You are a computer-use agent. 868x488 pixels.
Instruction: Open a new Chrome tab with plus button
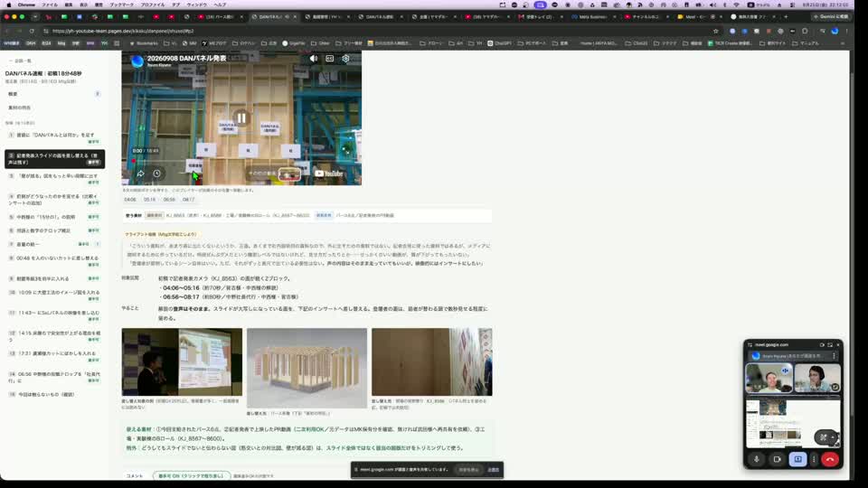[786, 16]
